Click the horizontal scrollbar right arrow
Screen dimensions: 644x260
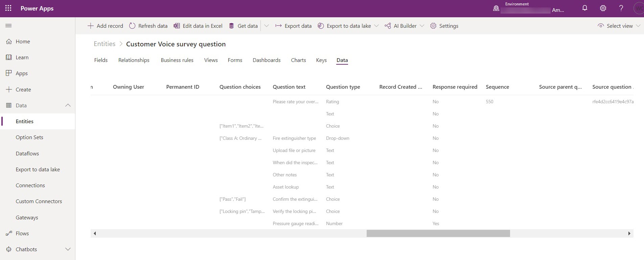pos(629,233)
